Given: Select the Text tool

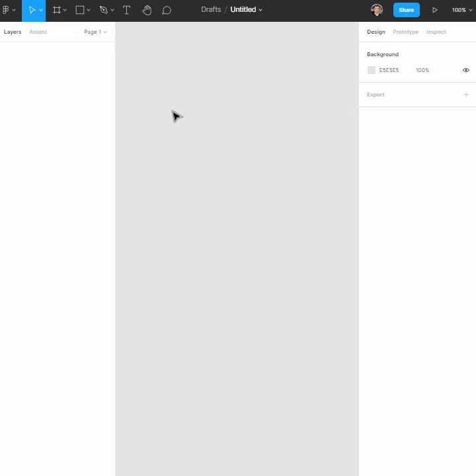Looking at the screenshot, I should 126,10.
